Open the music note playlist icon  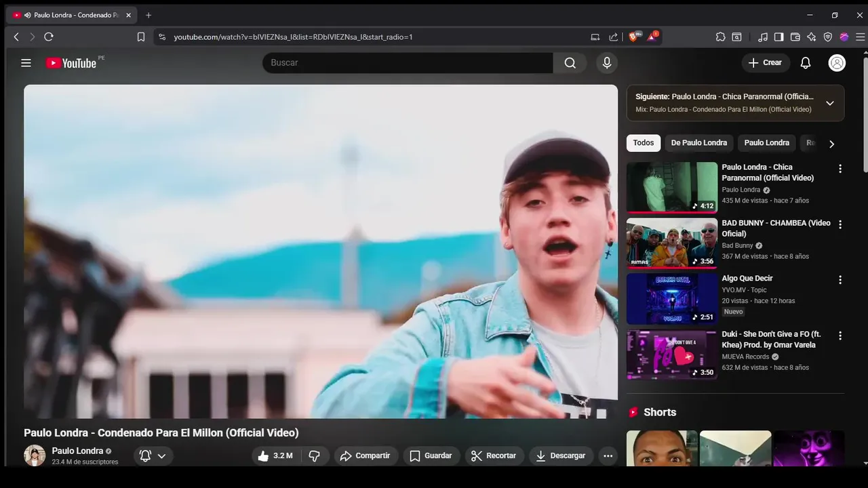click(x=763, y=37)
